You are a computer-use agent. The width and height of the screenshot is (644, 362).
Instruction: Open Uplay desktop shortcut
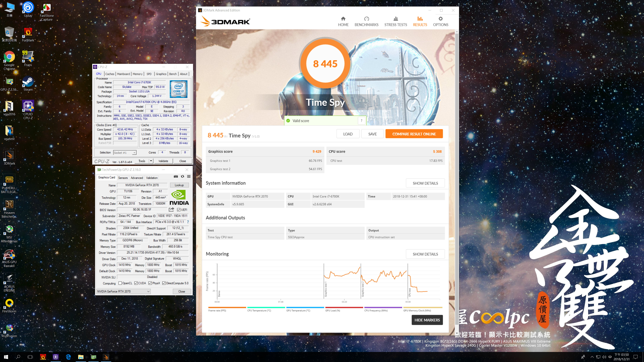click(x=28, y=10)
